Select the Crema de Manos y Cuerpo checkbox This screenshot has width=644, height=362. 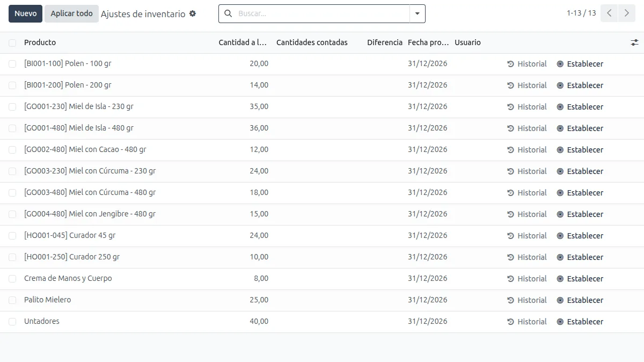[12, 279]
